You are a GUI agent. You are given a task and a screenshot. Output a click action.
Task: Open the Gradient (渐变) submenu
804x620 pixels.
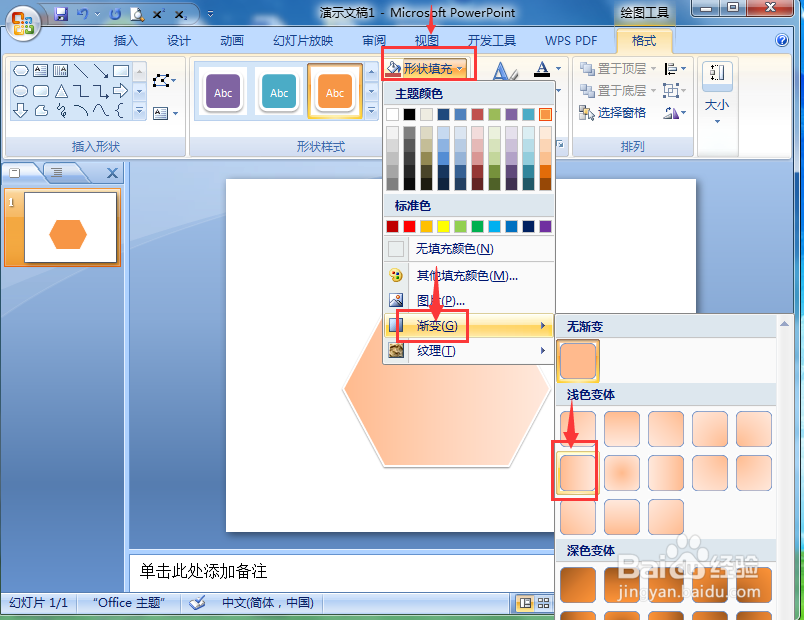(468, 326)
